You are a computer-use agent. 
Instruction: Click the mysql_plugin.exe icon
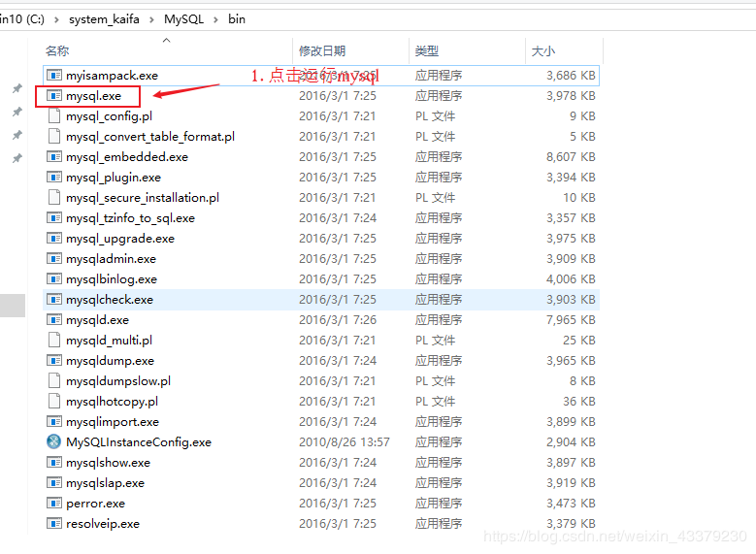(54, 177)
